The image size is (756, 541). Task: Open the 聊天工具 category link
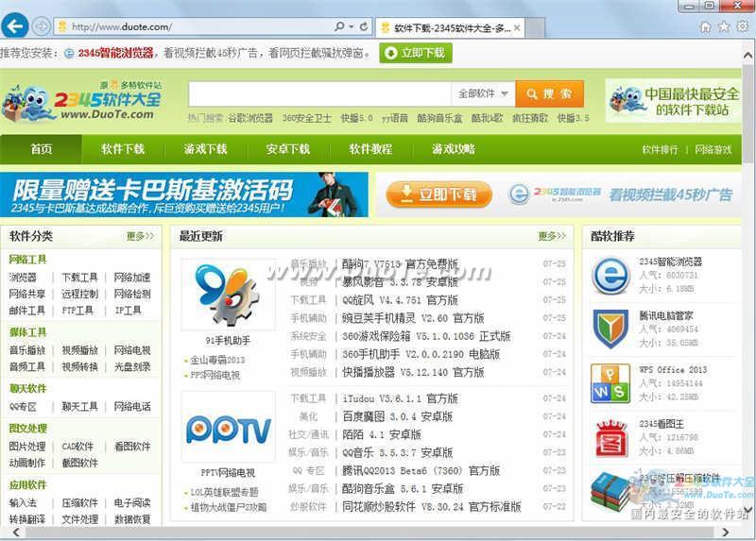pyautogui.click(x=79, y=407)
